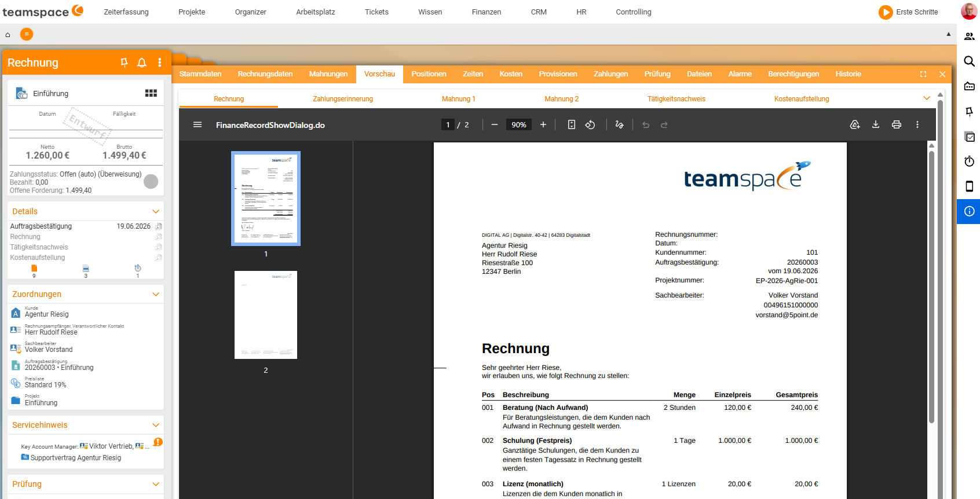The image size is (980, 499).
Task: Click the mobile device icon in the right sidebar
Action: (x=969, y=186)
